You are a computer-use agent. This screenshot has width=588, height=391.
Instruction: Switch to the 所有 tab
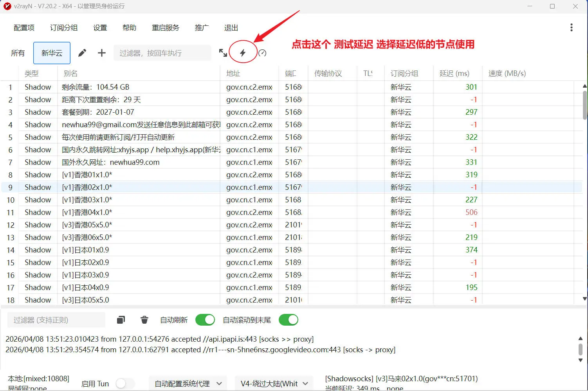18,53
